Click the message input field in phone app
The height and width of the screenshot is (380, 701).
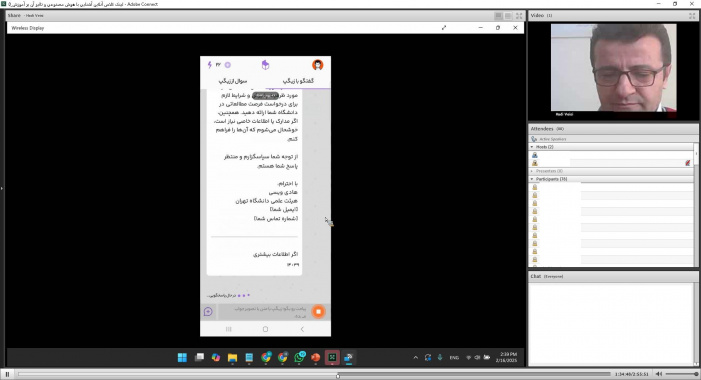264,312
